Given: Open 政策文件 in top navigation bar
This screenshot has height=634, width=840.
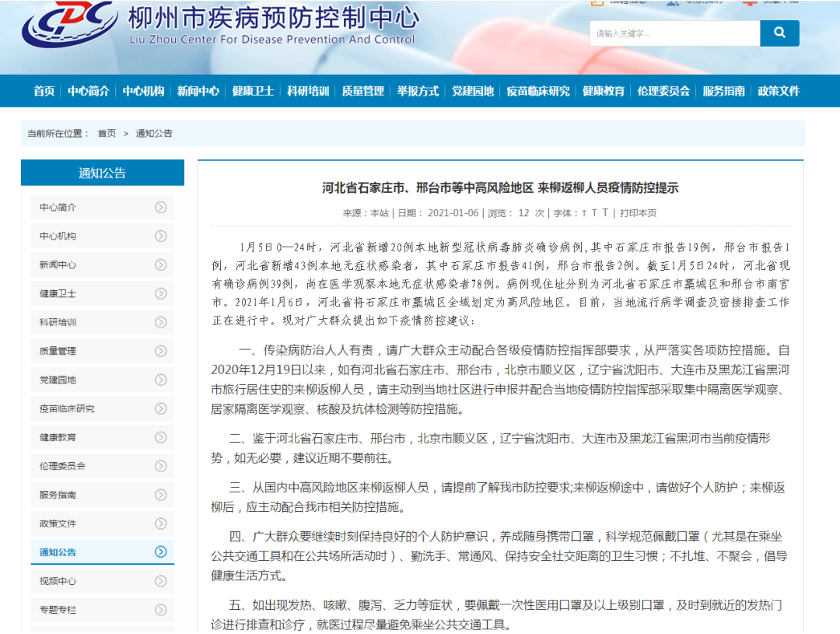Looking at the screenshot, I should click(779, 91).
